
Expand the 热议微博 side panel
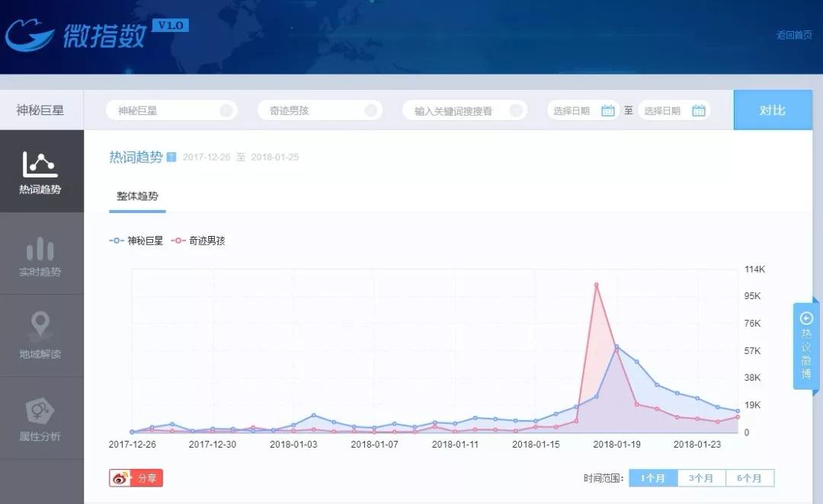pos(806,346)
